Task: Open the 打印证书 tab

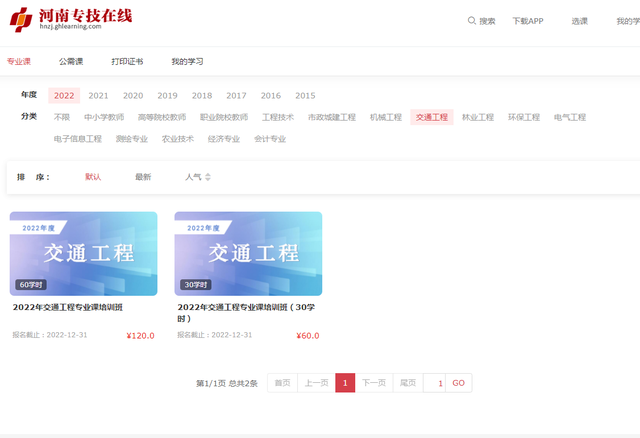Action: click(127, 61)
